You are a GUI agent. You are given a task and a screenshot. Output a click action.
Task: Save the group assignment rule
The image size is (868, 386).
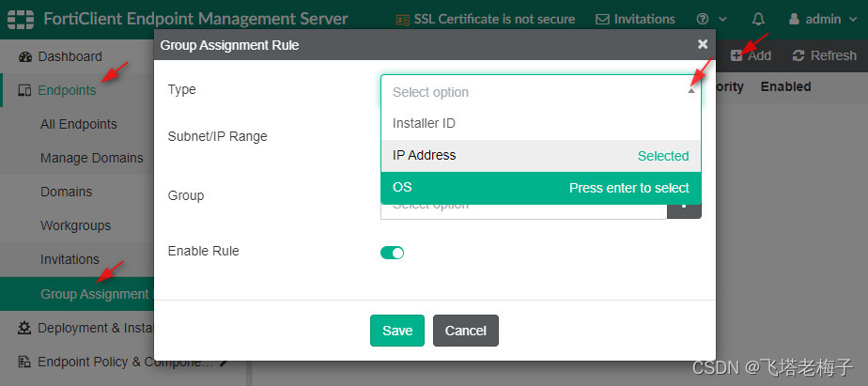coord(397,331)
